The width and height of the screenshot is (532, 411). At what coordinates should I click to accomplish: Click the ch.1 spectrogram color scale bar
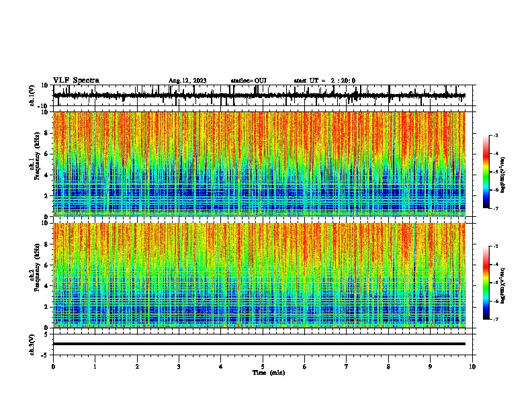coord(486,172)
